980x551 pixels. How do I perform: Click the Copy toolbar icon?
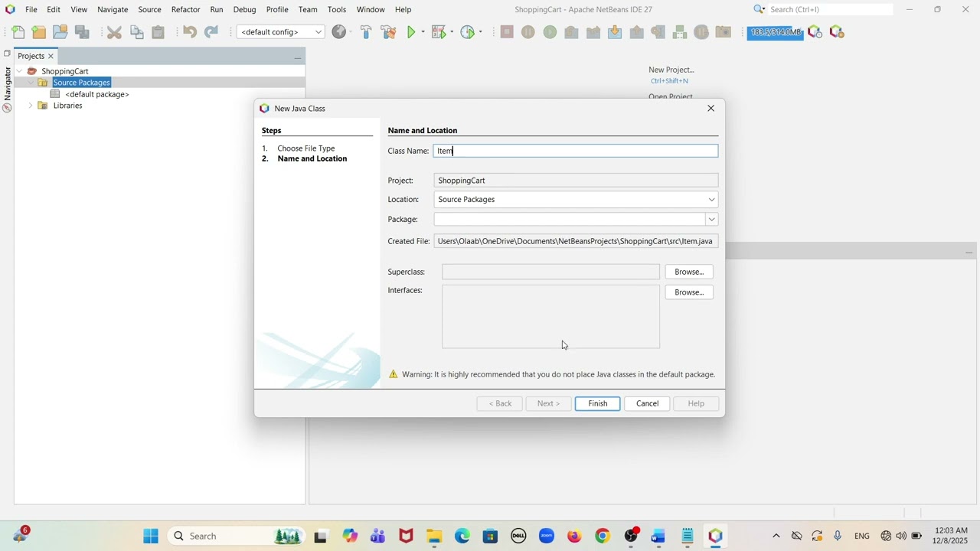(x=137, y=32)
